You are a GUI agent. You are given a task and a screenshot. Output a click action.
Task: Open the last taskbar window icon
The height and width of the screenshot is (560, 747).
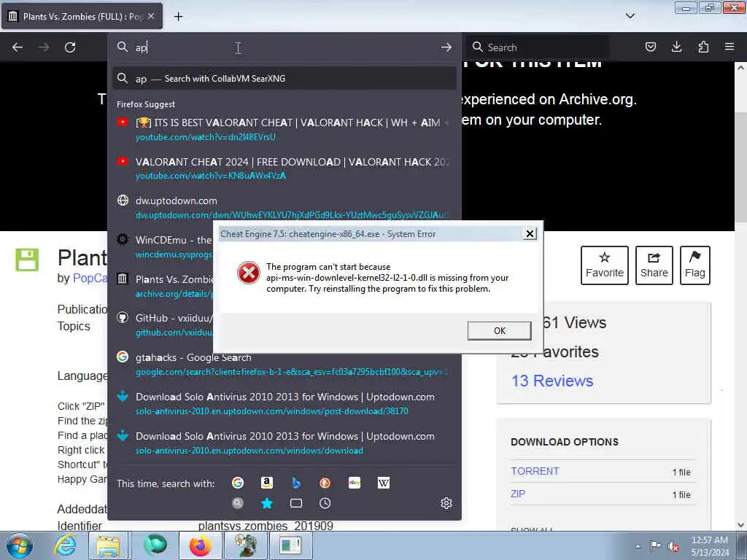290,545
